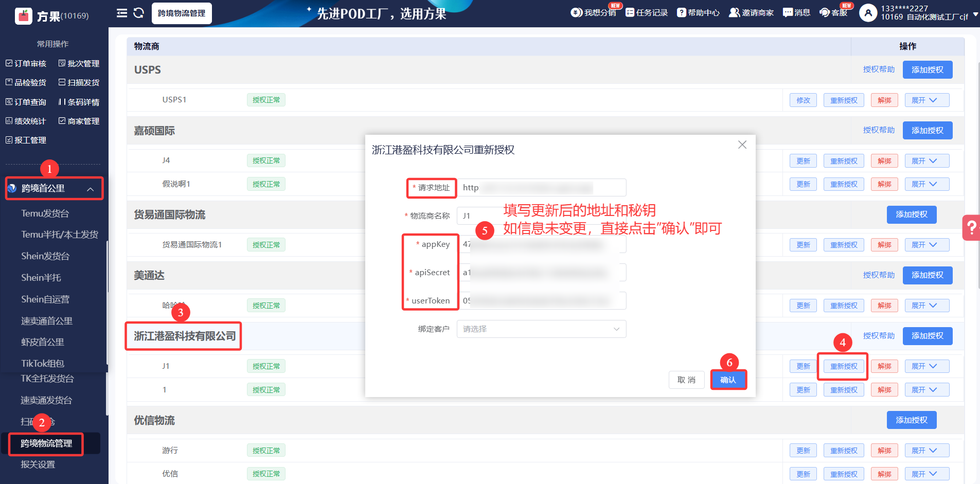Contact 客服 customer service
The image size is (980, 484).
(833, 12)
